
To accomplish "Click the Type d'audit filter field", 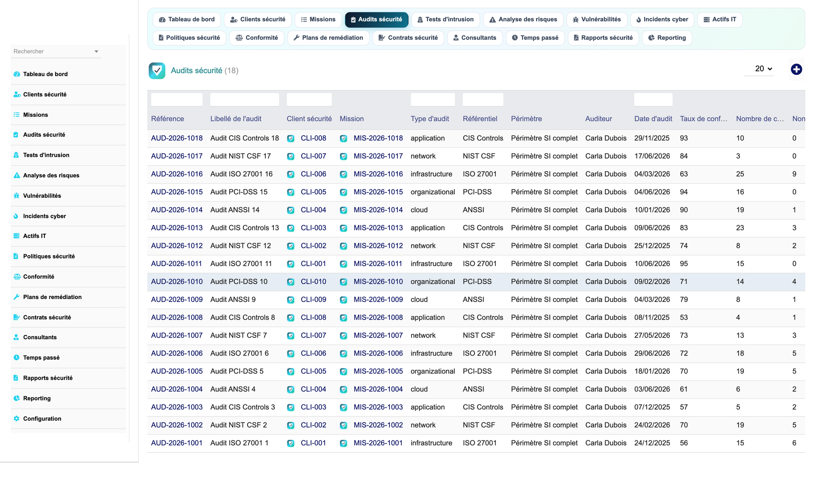I will pos(433,100).
